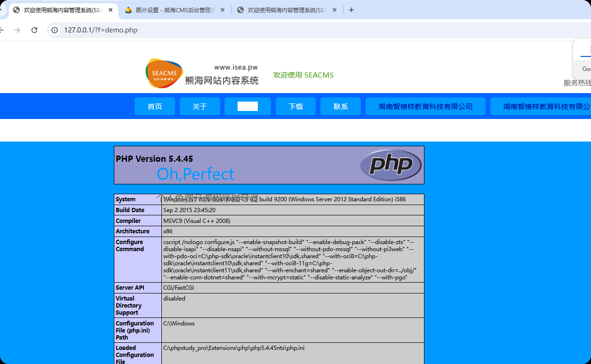
Task: Select the Compiler row label
Action: coord(128,221)
